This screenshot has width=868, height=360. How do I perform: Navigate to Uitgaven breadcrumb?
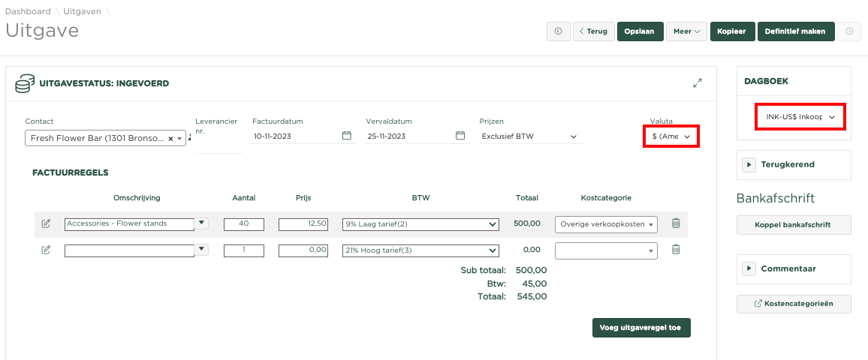click(82, 11)
